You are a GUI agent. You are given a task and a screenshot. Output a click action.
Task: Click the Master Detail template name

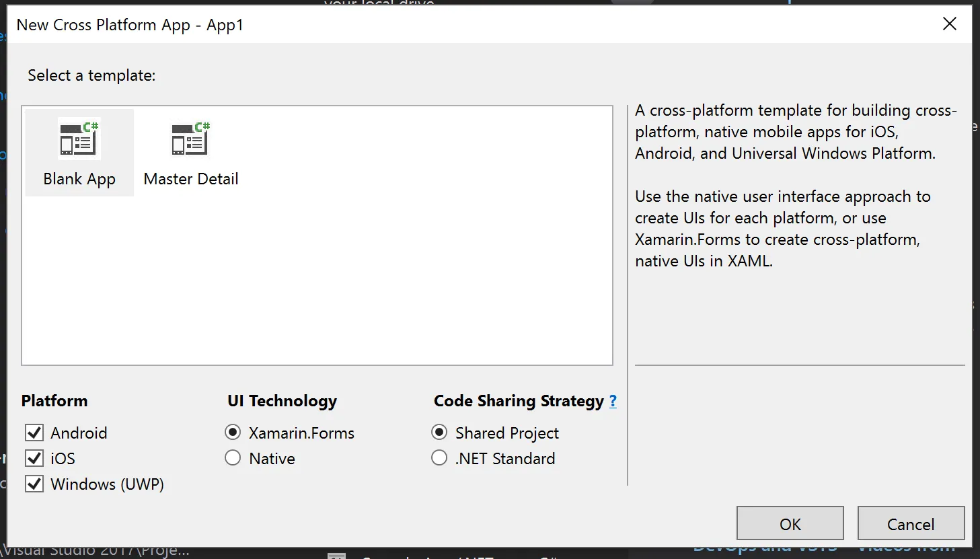click(191, 179)
